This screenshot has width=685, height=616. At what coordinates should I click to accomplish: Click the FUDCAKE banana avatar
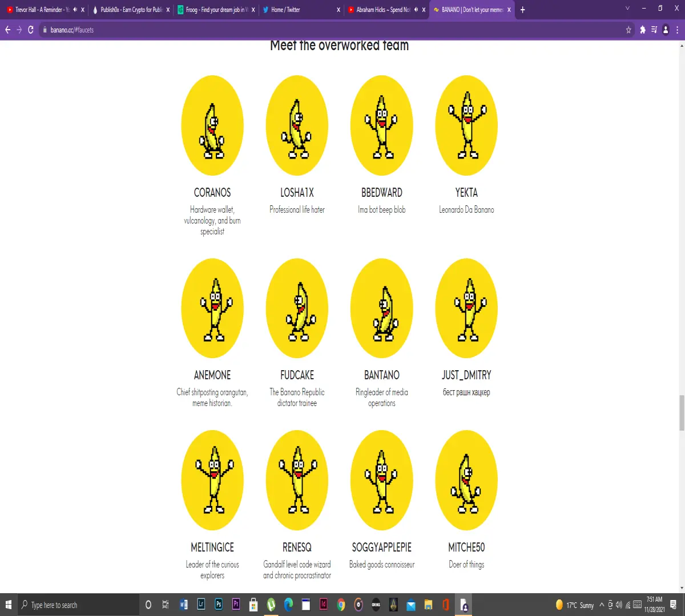pyautogui.click(x=297, y=308)
